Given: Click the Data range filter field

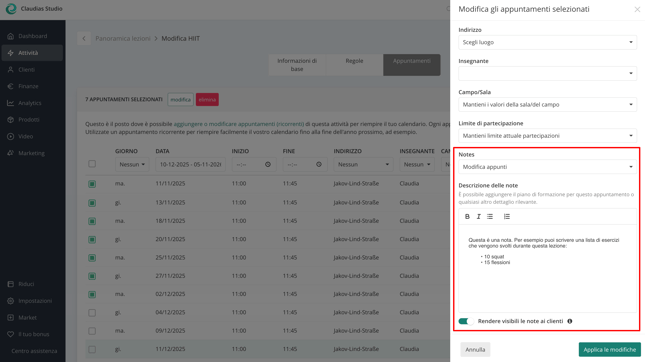Looking at the screenshot, I should point(190,165).
